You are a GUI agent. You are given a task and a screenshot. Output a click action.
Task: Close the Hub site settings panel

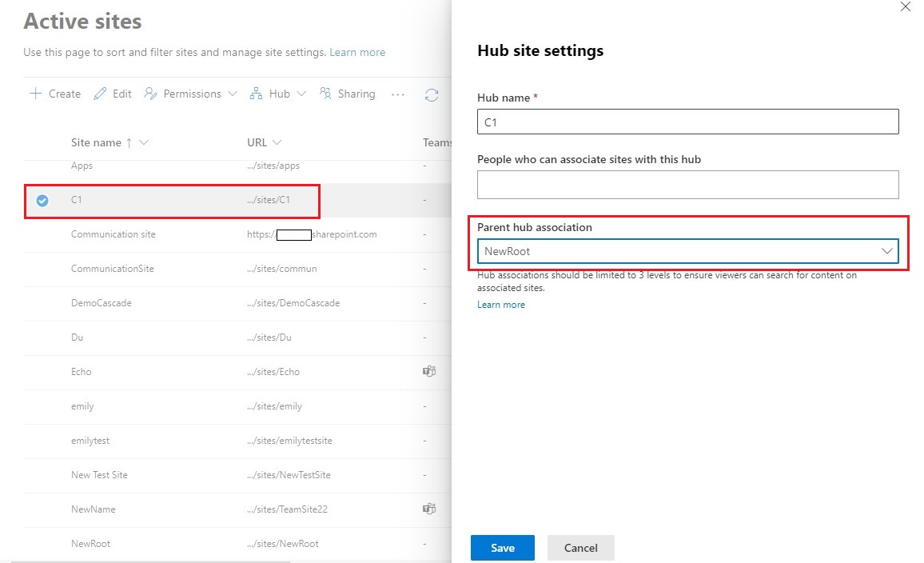click(x=905, y=6)
